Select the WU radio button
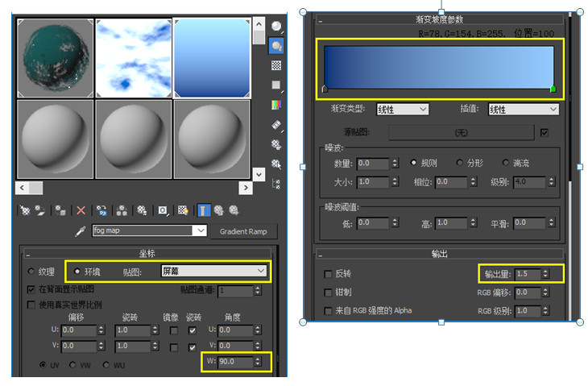Image resolution: width=588 pixels, height=386 pixels. tap(106, 364)
